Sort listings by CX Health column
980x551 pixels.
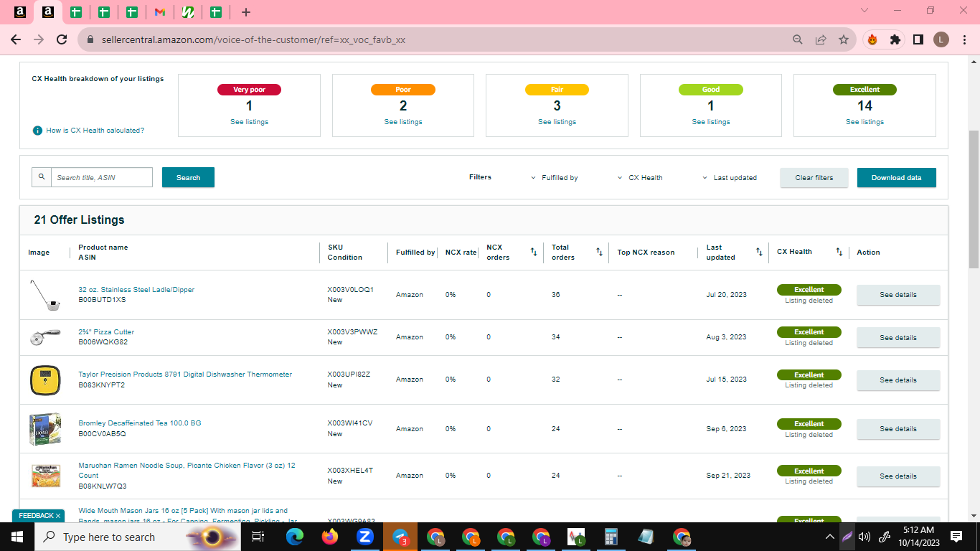pos(839,252)
